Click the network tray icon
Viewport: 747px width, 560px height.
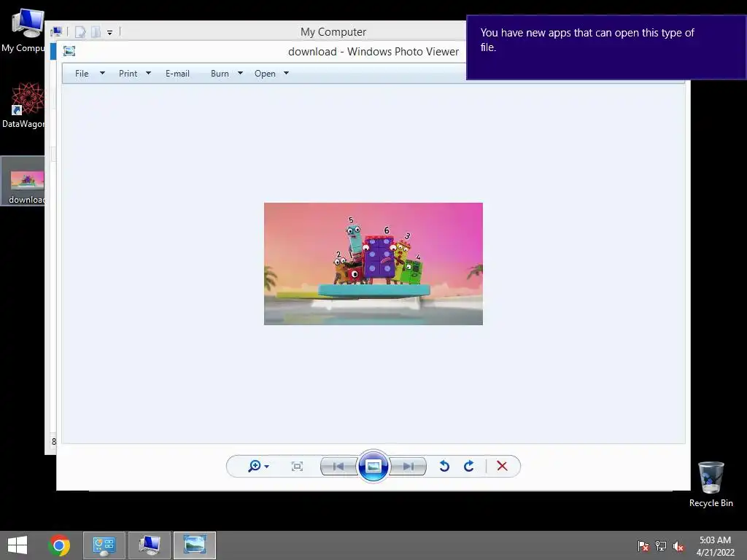click(x=661, y=545)
